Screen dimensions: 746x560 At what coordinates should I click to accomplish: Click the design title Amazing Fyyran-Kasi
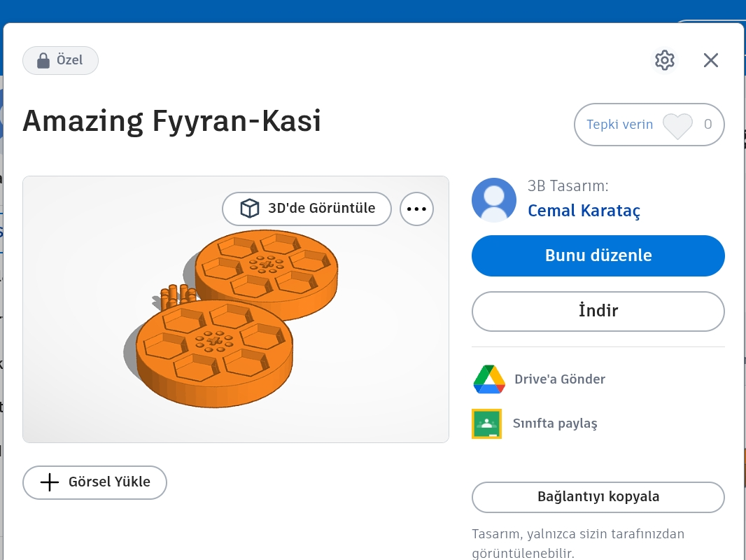[x=171, y=121]
